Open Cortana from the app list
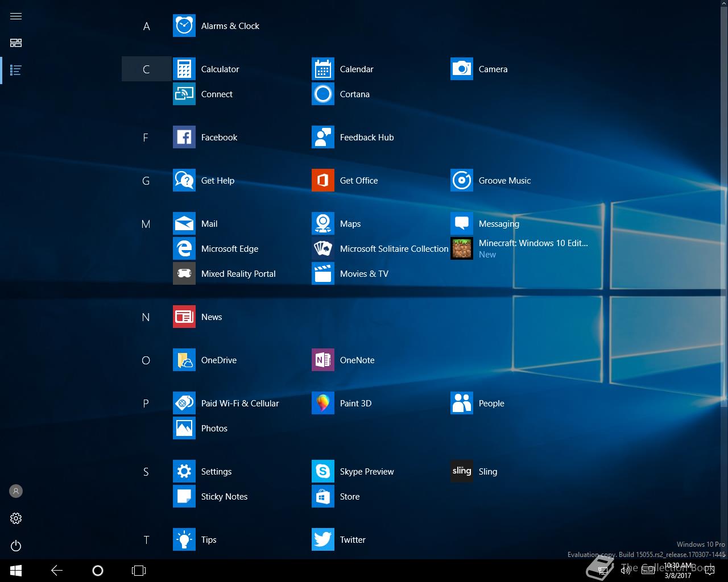The width and height of the screenshot is (728, 582). (323, 94)
